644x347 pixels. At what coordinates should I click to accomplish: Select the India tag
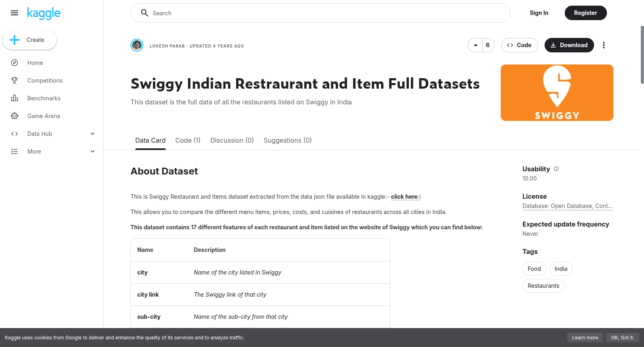[561, 269]
